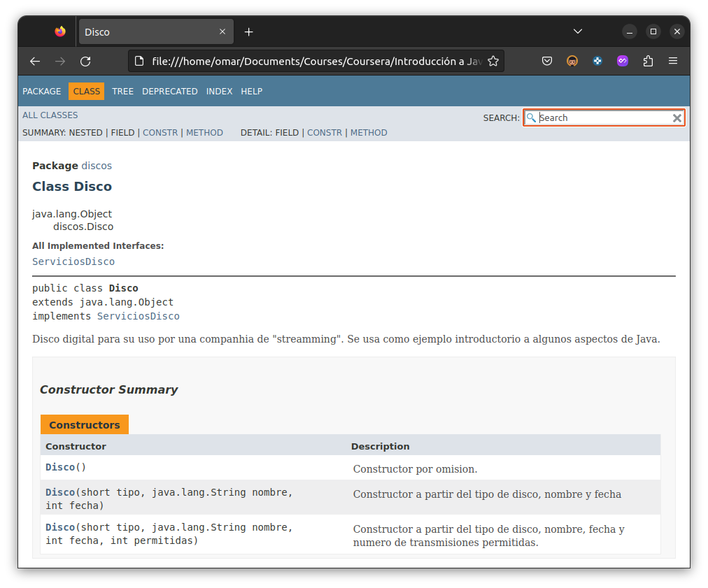Bookmark this page with the star icon

click(493, 62)
